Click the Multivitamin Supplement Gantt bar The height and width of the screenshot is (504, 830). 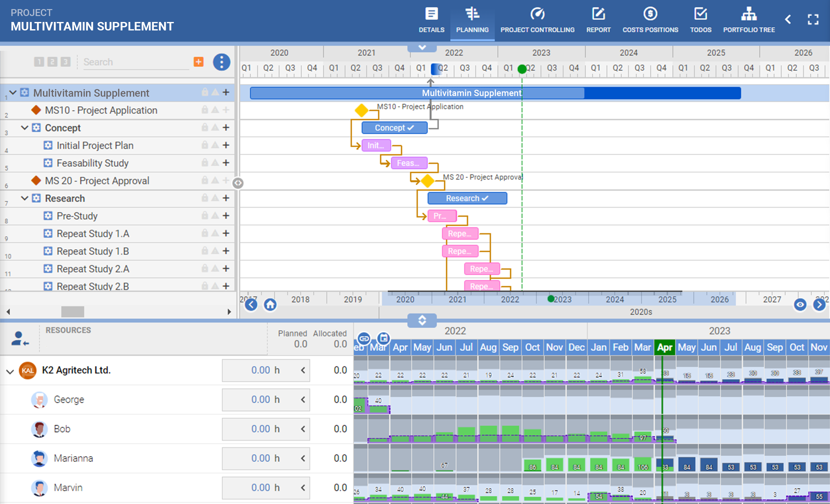pos(495,93)
